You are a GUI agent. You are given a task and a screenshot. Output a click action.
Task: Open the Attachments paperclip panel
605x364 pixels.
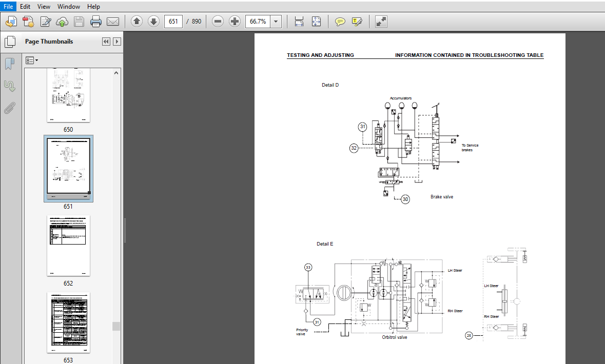point(10,108)
